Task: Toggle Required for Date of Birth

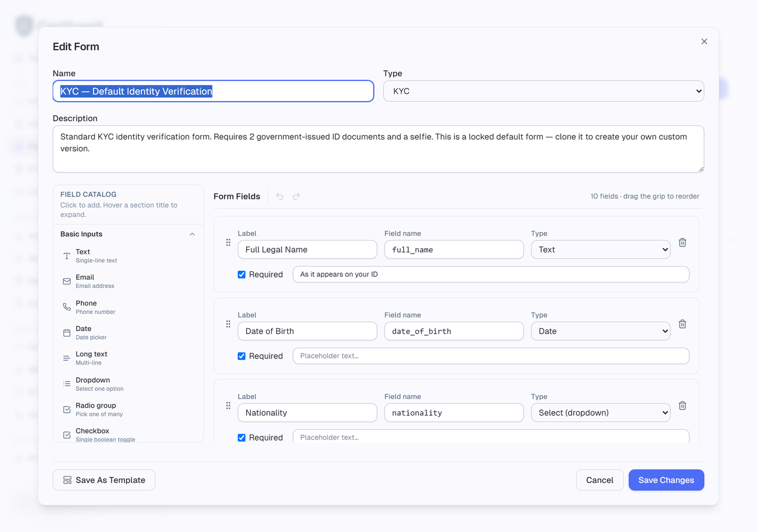Action: click(x=242, y=356)
